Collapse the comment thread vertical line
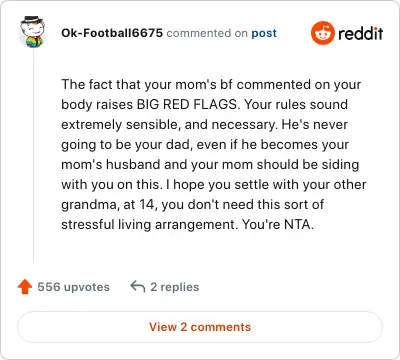 (x=33, y=157)
